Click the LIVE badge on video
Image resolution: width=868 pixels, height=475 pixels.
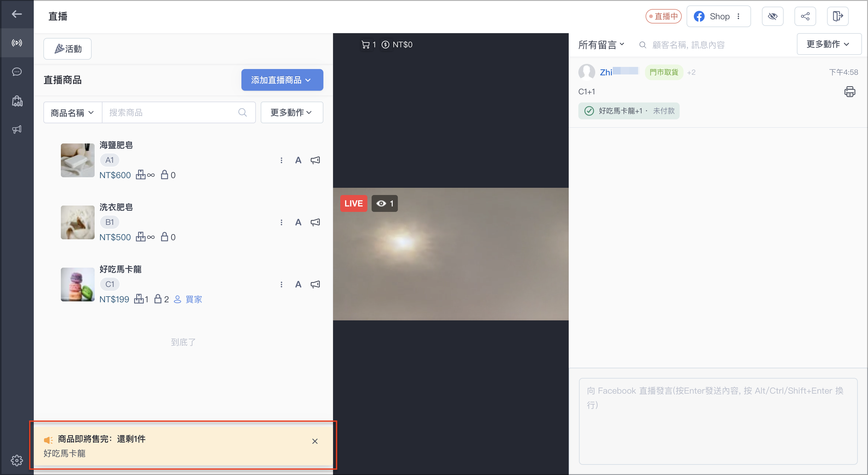click(x=354, y=203)
